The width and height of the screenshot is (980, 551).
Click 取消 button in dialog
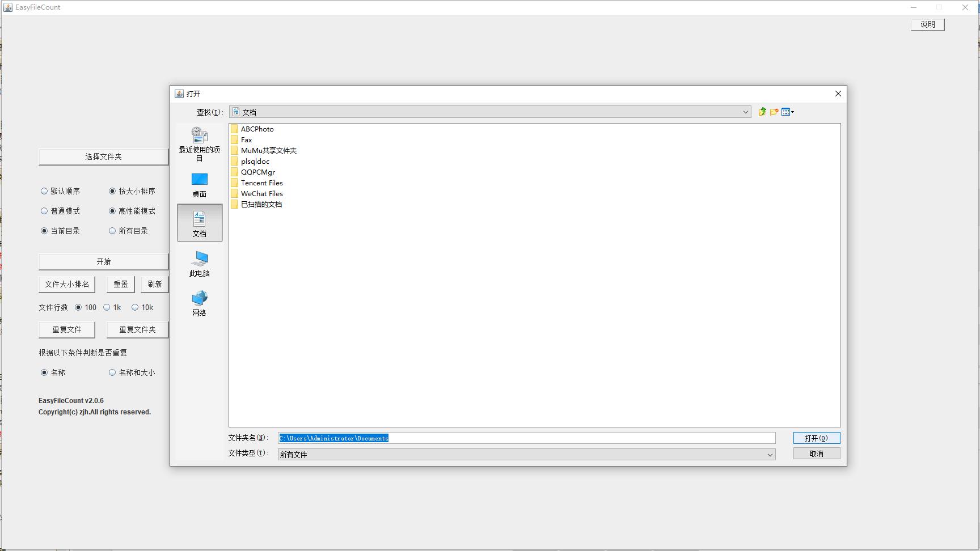[x=817, y=453]
